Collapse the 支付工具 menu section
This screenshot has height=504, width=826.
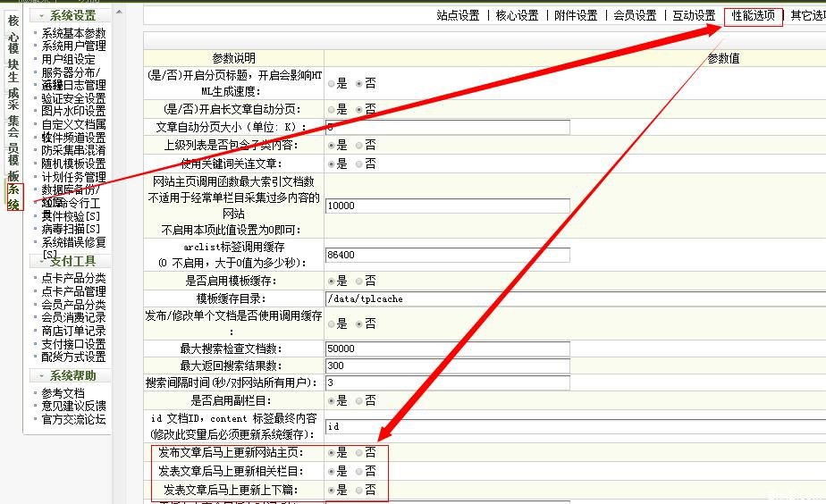pyautogui.click(x=42, y=261)
